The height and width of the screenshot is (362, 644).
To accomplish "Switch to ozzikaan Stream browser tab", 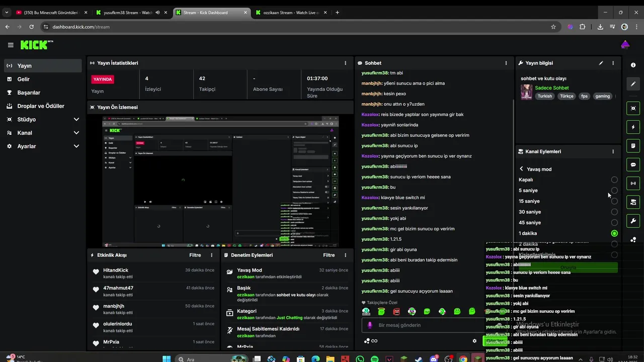I will tap(292, 12).
